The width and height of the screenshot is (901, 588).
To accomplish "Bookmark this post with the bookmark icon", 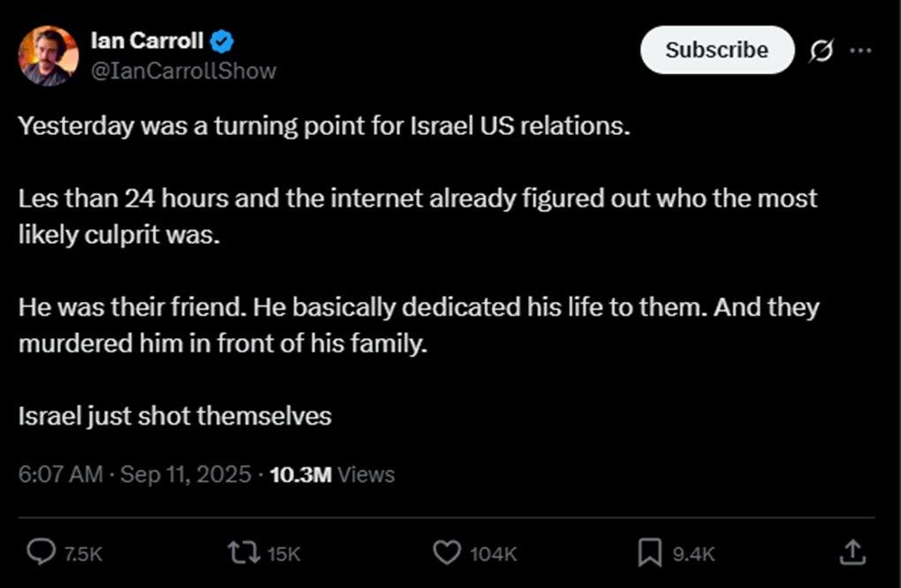I will [649, 553].
